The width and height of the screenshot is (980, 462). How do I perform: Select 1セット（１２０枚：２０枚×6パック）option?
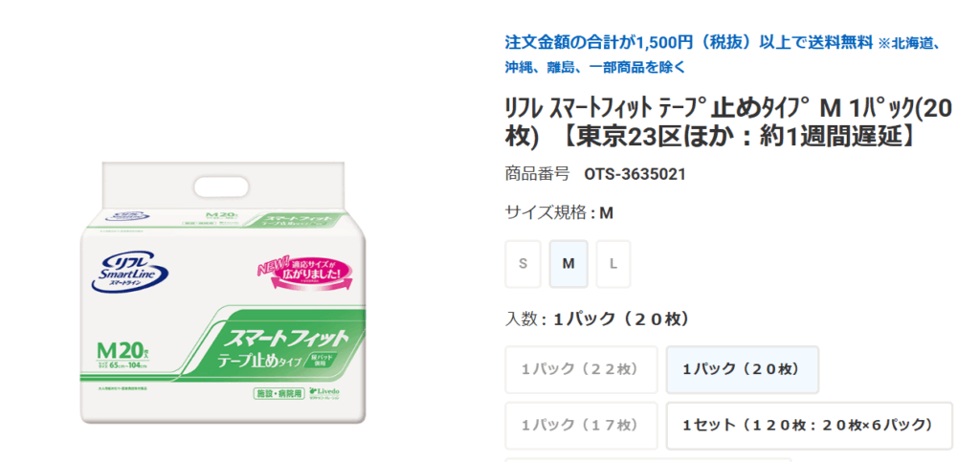[x=809, y=425]
